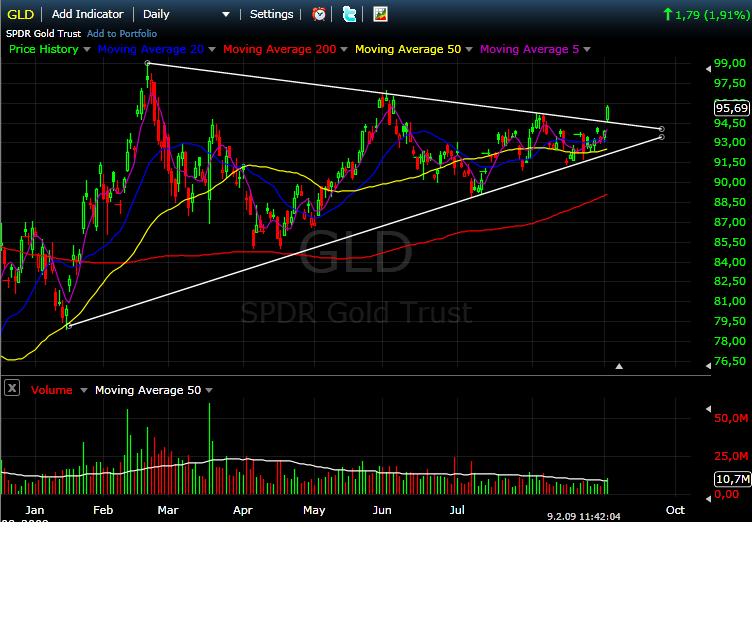
Task: Select the lower trendline right end handle
Action: click(662, 137)
